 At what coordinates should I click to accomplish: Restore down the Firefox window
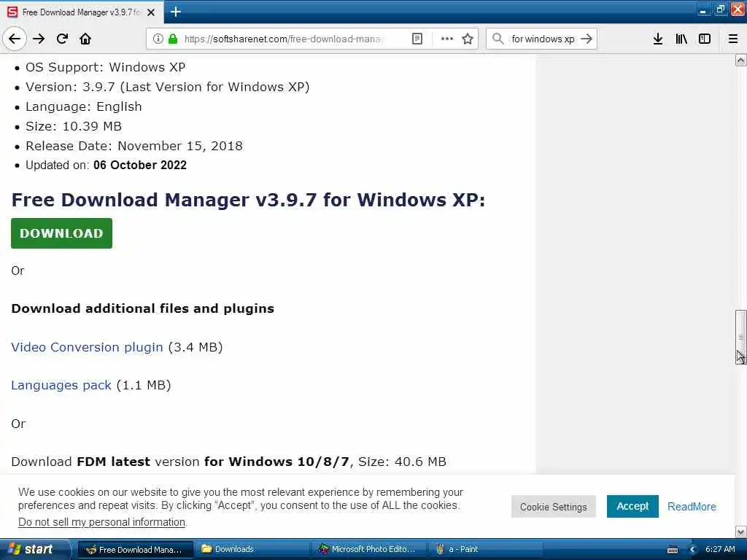(x=720, y=9)
